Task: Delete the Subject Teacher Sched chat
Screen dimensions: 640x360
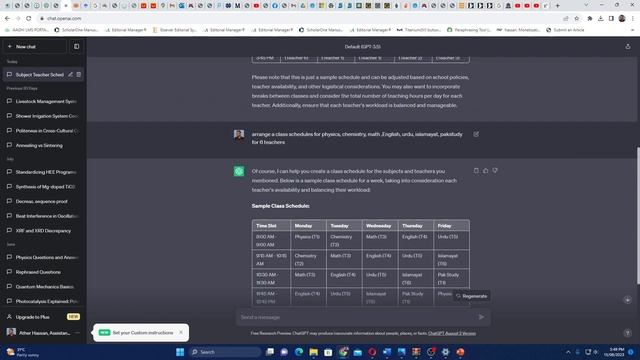Action: (x=79, y=75)
